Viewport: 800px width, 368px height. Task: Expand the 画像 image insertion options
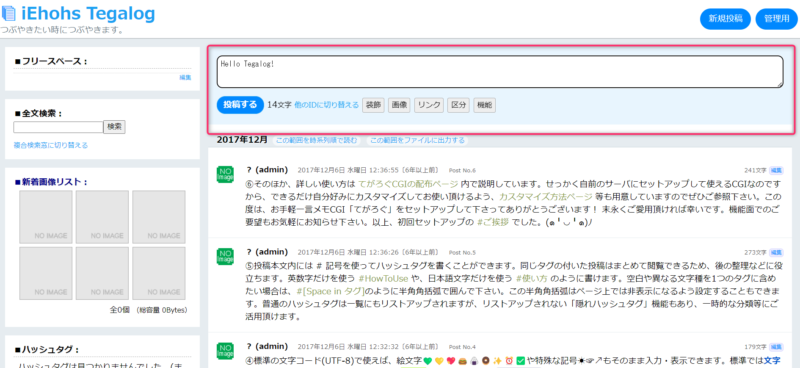pos(399,105)
